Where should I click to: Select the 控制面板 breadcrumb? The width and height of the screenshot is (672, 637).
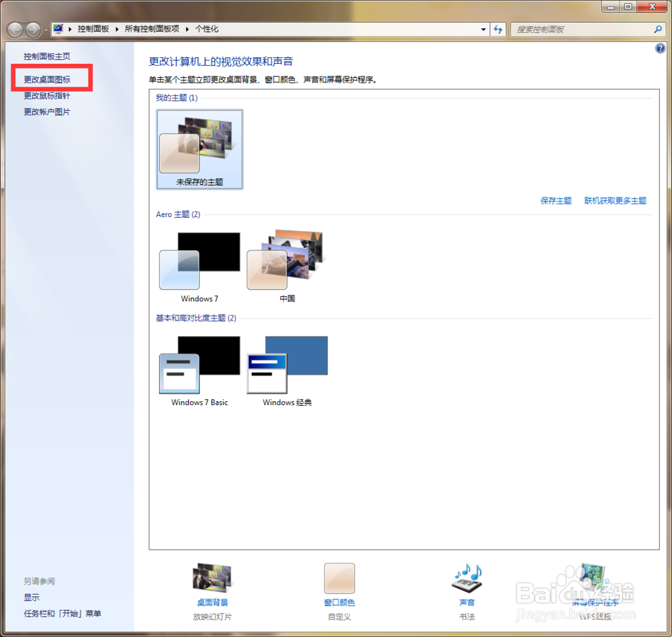(93, 29)
